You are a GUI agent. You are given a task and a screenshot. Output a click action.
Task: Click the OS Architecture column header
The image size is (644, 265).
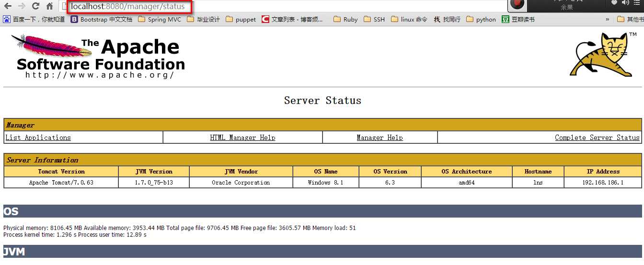467,172
